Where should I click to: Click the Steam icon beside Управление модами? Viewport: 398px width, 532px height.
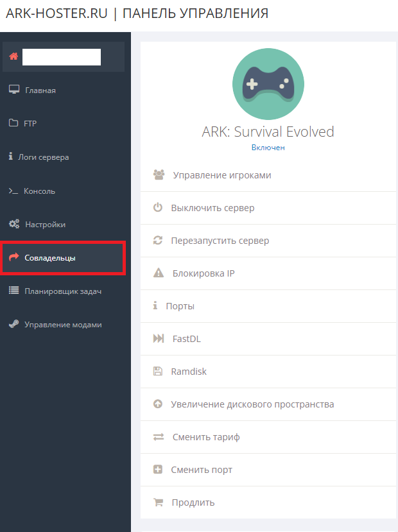[x=14, y=324]
